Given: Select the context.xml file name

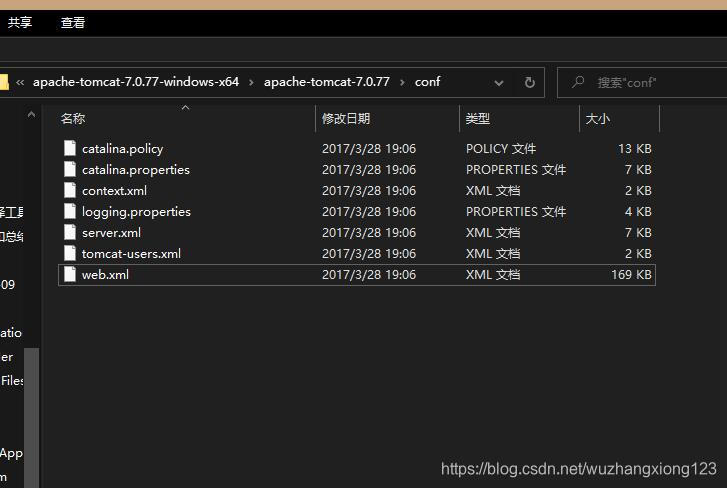Looking at the screenshot, I should point(115,190).
